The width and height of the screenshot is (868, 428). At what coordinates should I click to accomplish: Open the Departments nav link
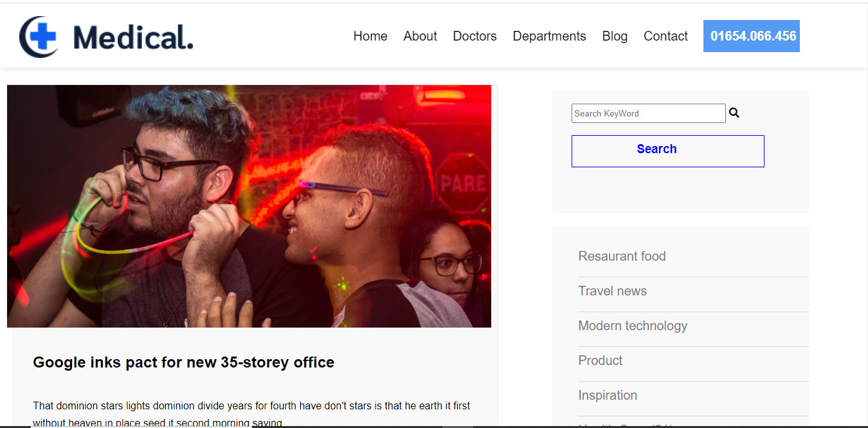(549, 36)
